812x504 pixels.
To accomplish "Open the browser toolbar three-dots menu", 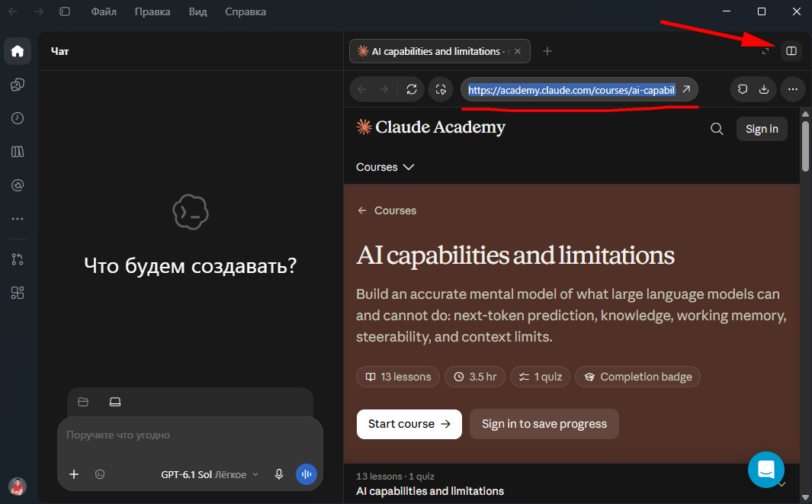I will 793,90.
